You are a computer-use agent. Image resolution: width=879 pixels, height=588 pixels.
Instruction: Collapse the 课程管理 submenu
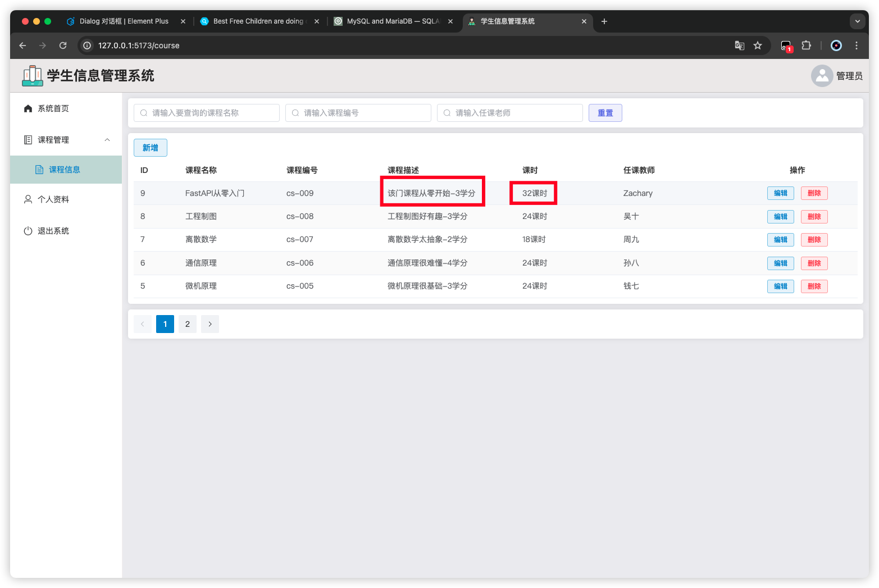pyautogui.click(x=66, y=140)
